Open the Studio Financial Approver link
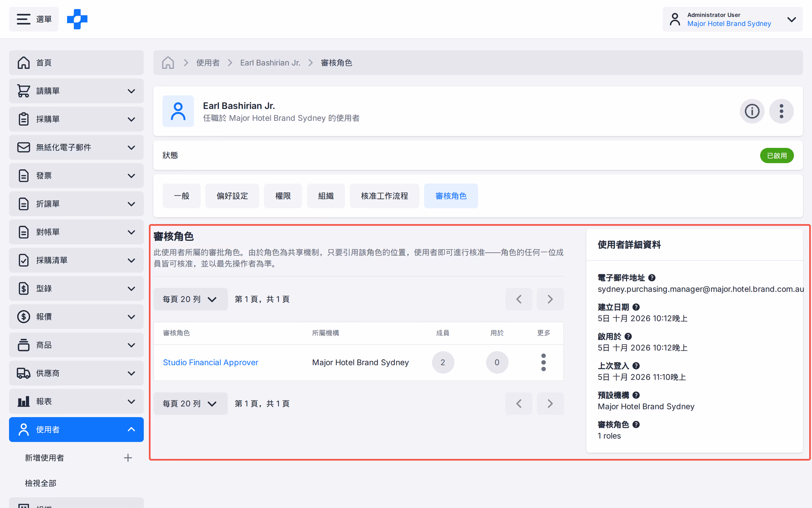The height and width of the screenshot is (508, 812). coord(211,363)
